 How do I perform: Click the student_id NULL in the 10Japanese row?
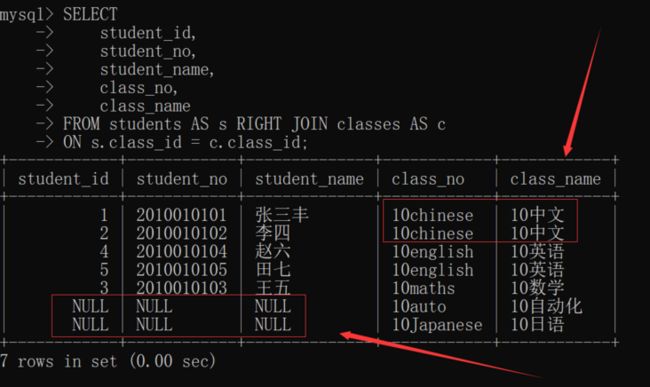tap(90, 324)
